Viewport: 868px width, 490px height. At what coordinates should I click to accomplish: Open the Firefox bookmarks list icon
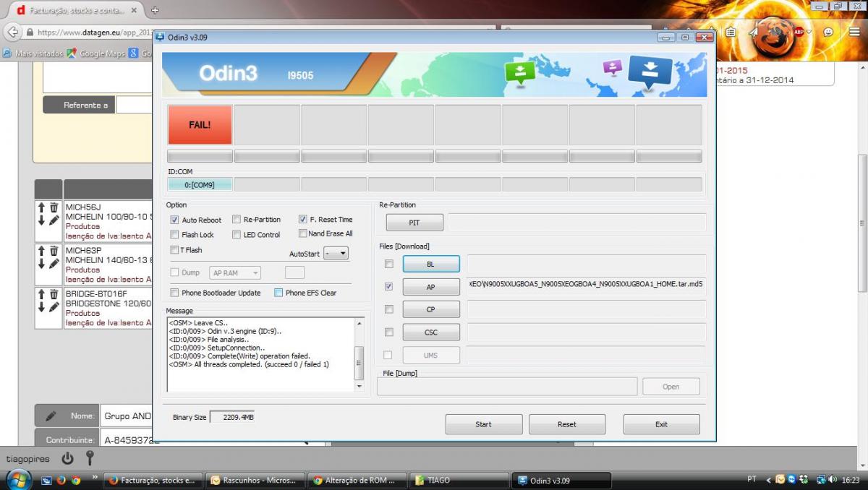[731, 32]
